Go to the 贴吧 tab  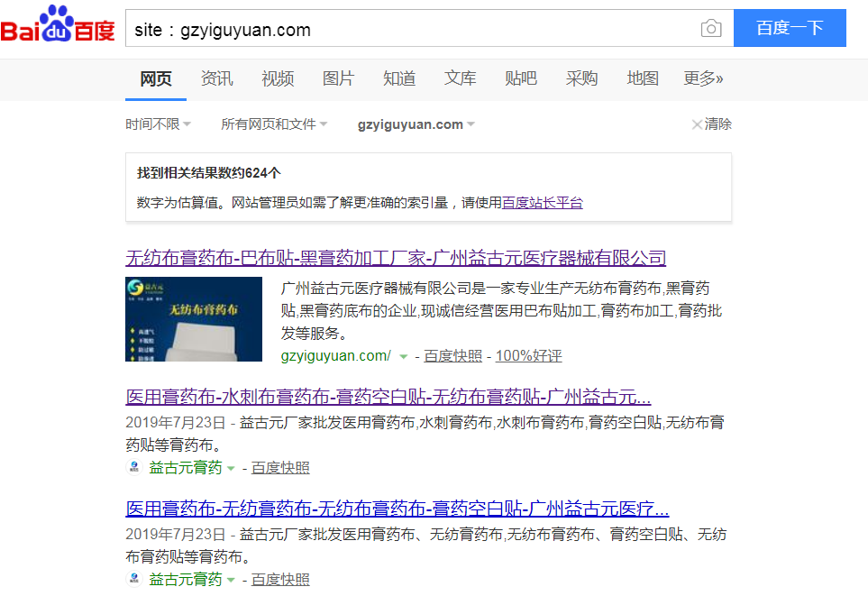521,78
